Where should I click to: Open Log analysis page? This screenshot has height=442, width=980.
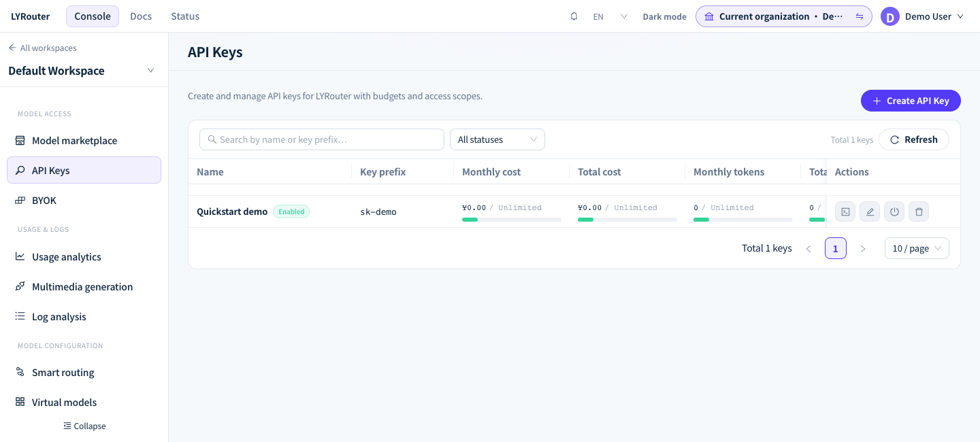coord(84,317)
